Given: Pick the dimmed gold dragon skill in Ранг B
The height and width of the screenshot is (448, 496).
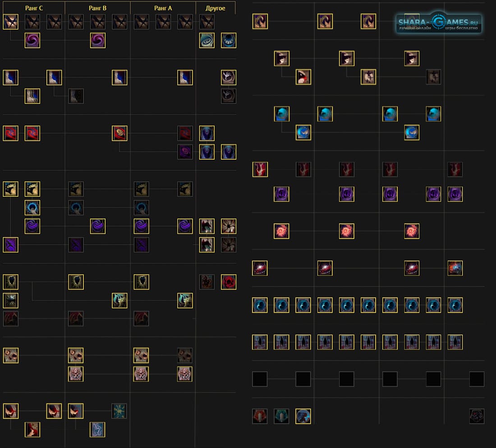Looking at the screenshot, I should (x=76, y=189).
